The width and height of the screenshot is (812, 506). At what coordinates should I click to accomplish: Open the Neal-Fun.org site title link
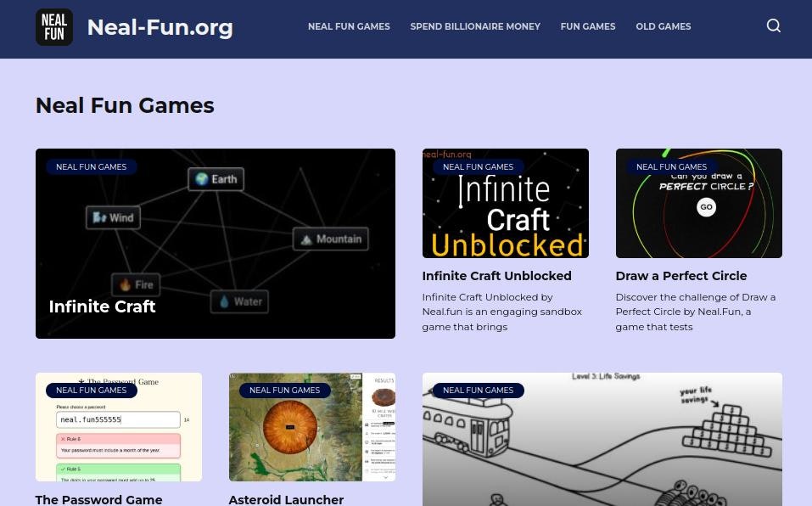click(160, 27)
